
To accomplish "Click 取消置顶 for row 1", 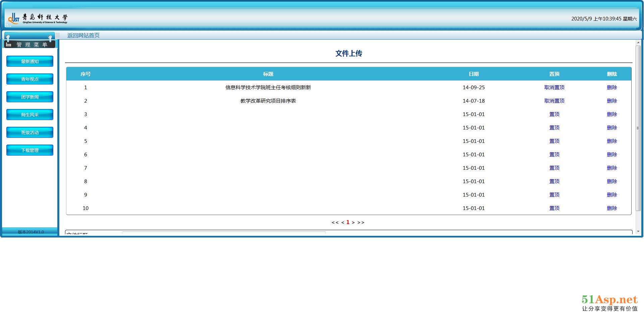I will click(x=554, y=87).
